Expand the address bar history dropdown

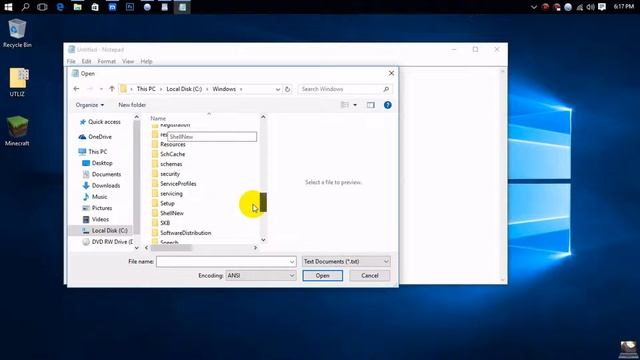click(278, 89)
